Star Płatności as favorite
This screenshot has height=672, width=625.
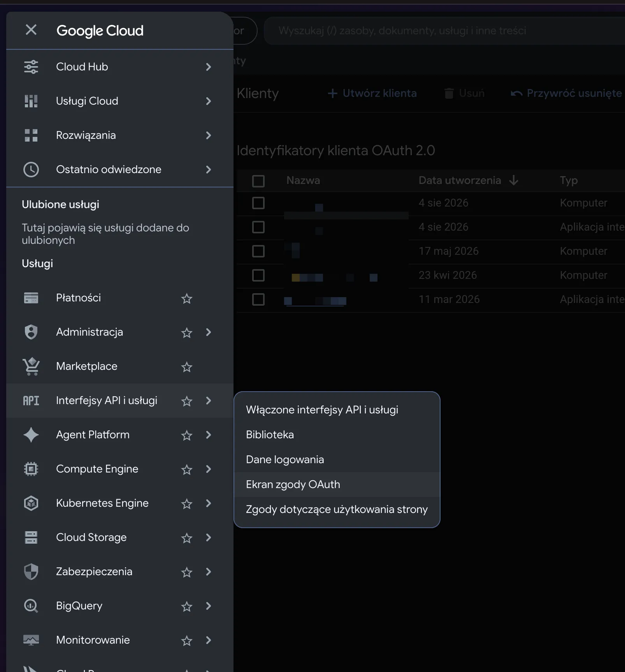[187, 298]
